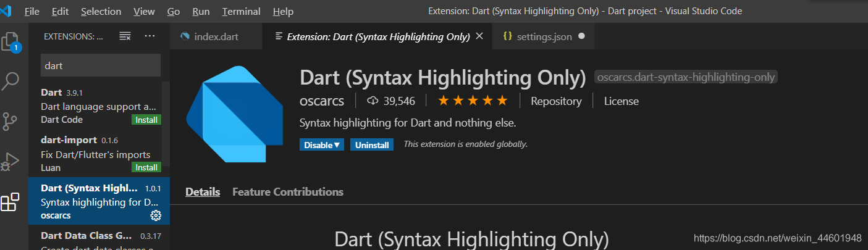Click the publisher name oscarcs
The height and width of the screenshot is (250, 868).
pyautogui.click(x=322, y=101)
